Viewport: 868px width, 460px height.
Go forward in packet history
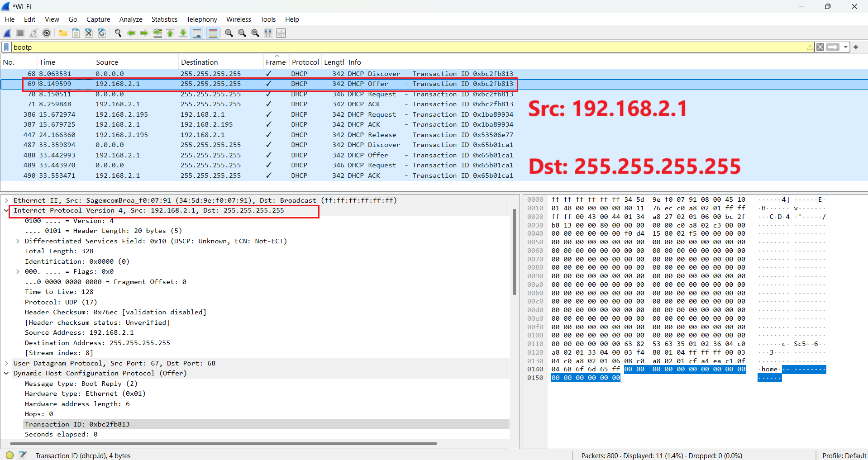coord(144,33)
